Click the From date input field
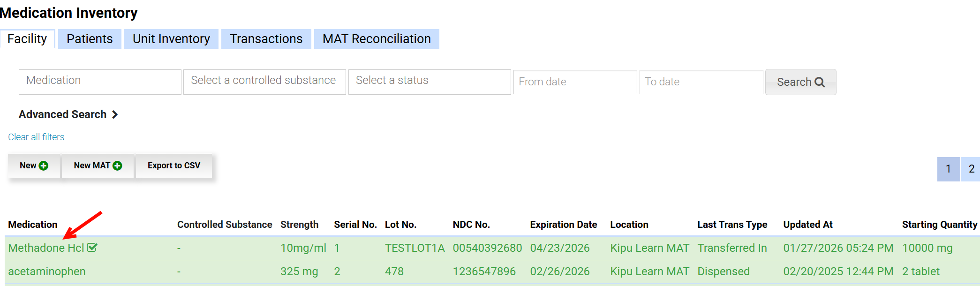The height and width of the screenshot is (286, 980). 575,82
